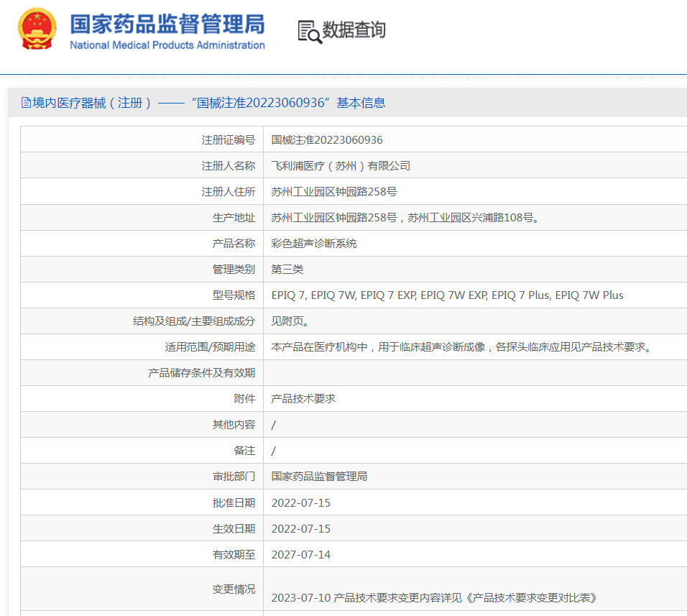Image resolution: width=687 pixels, height=616 pixels.
Task: Click expiry date 2027-07-14
Action: [x=301, y=554]
